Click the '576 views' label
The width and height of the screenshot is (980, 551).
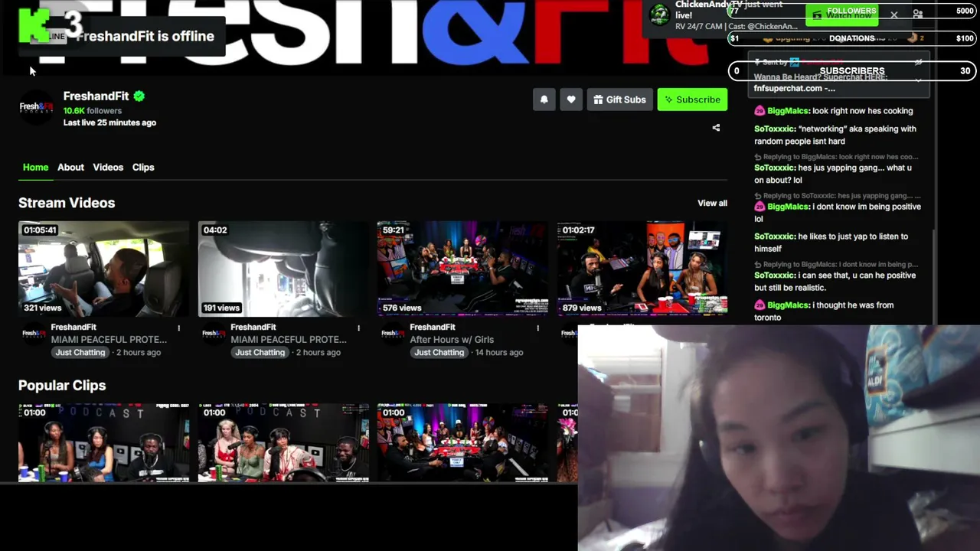click(x=402, y=308)
